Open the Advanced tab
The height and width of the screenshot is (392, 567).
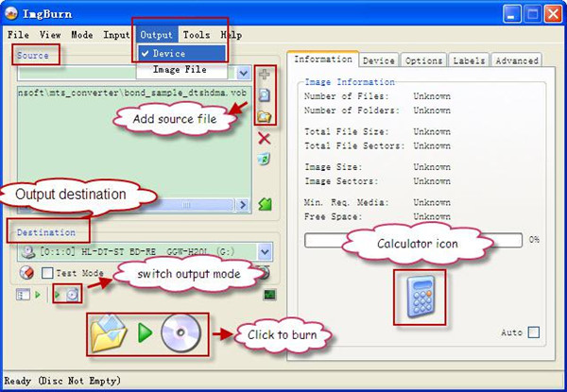coord(517,60)
